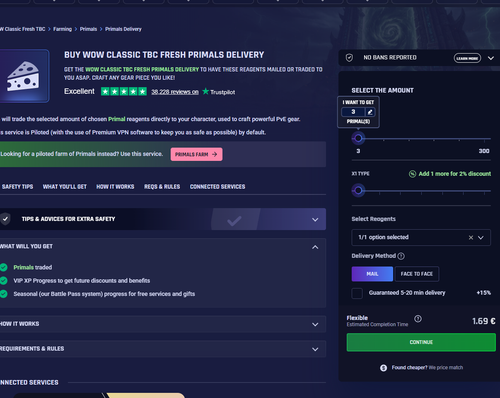Click the green Trustpilot five-star rating
500x398 pixels.
[x=124, y=91]
